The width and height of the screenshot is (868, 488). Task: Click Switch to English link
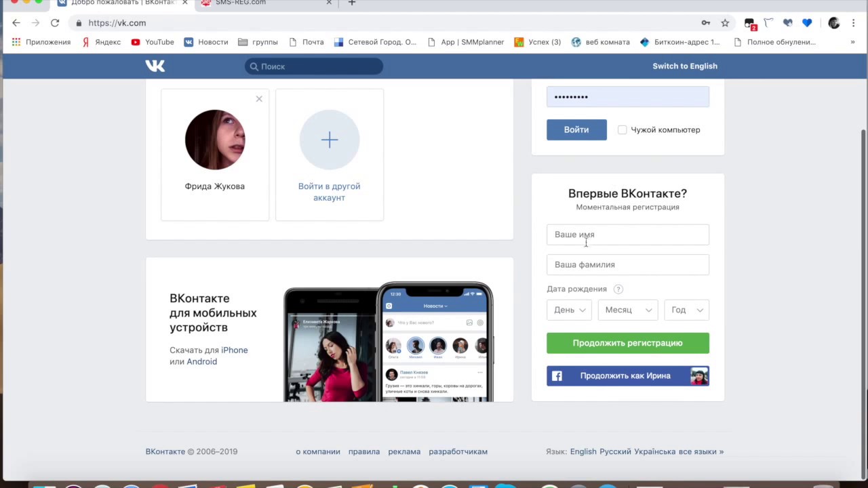[685, 66]
